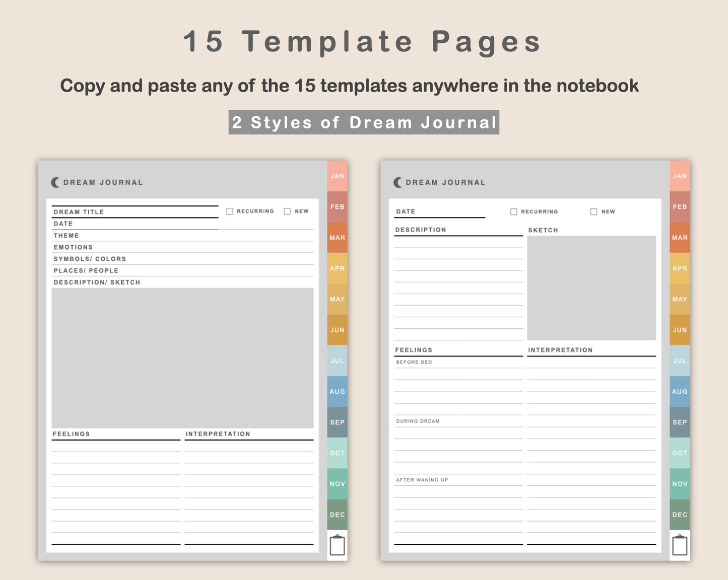The image size is (728, 580).
Task: Select the JUL tab on left page
Action: click(x=337, y=360)
